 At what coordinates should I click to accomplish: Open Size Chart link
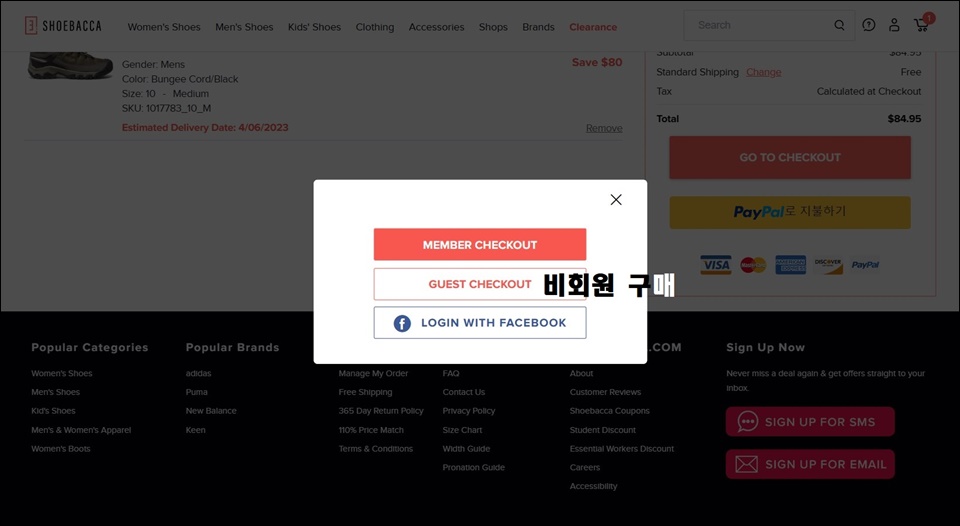tap(462, 430)
